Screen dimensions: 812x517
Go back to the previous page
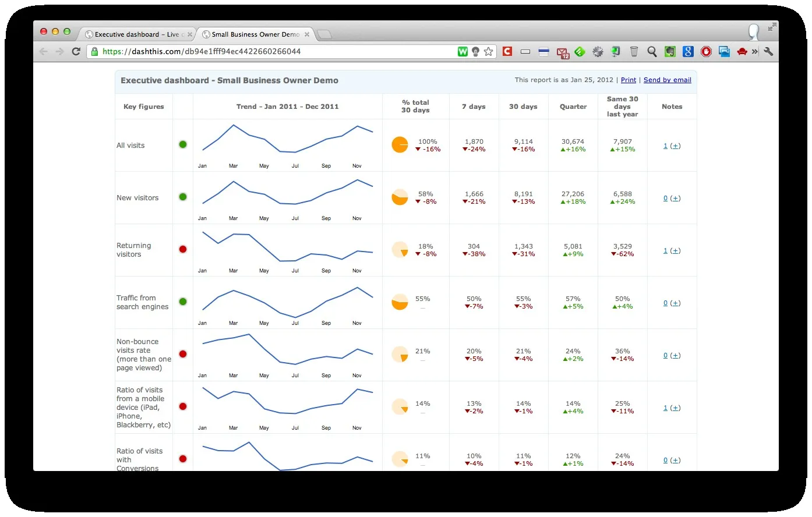click(44, 51)
